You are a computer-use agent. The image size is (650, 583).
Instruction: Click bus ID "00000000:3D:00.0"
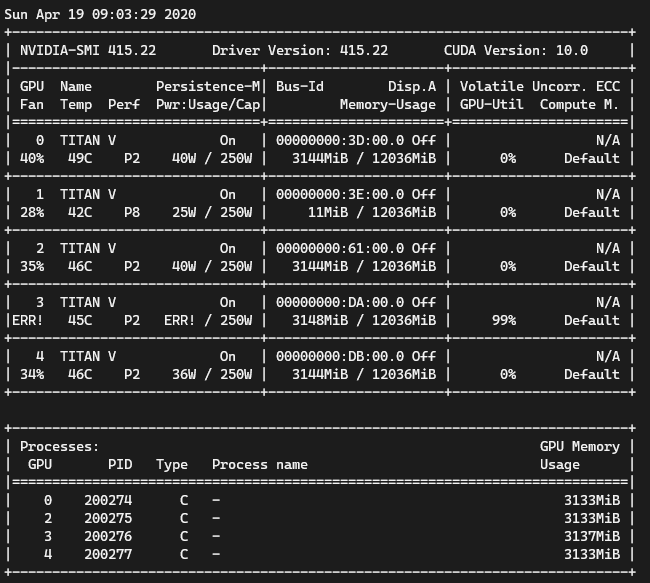[x=340, y=141]
